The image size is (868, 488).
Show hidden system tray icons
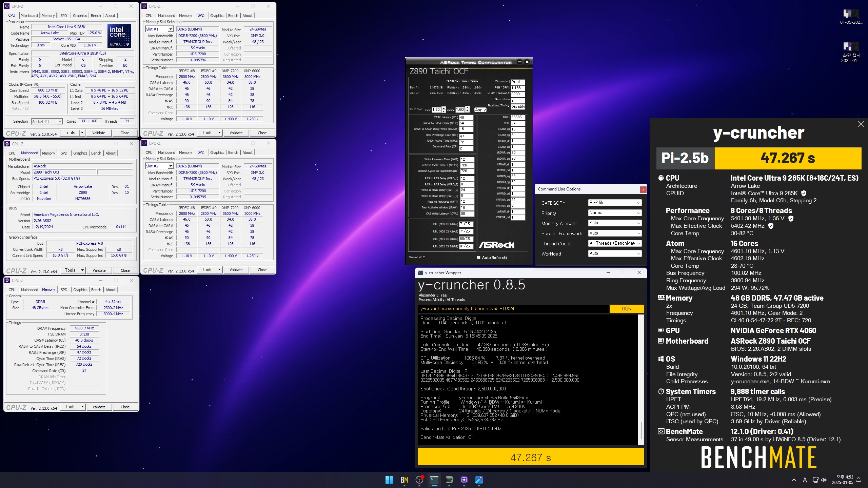pyautogui.click(x=794, y=480)
